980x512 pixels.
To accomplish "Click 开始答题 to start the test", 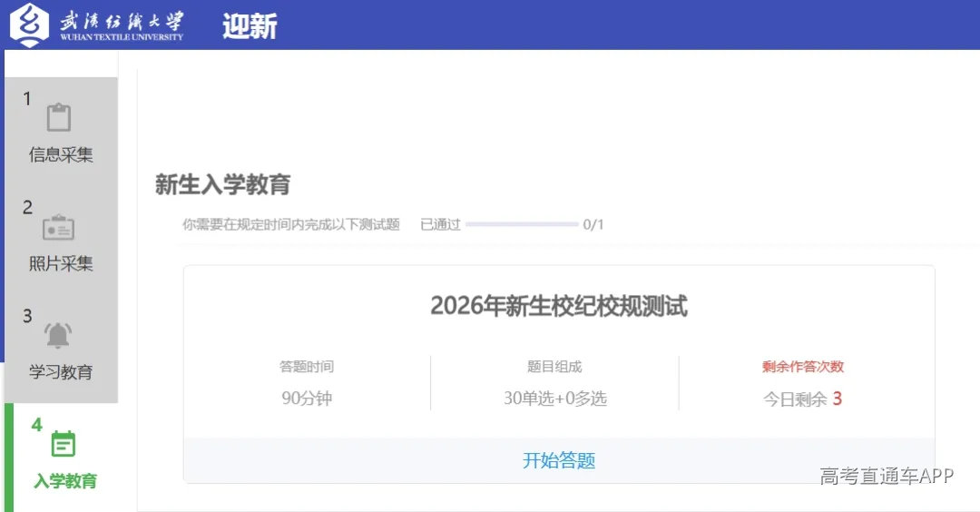I will (x=559, y=461).
